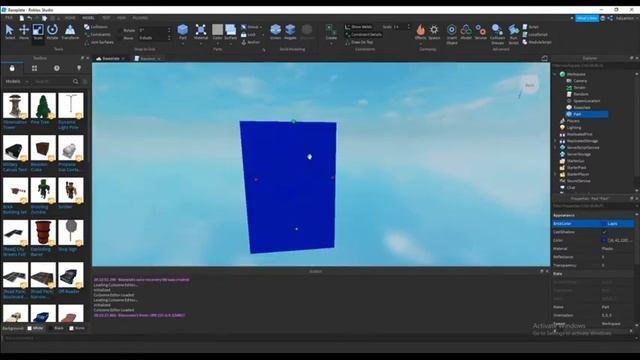The width and height of the screenshot is (640, 360).
Task: Toggle the Move snap checkbox
Action: [120, 38]
